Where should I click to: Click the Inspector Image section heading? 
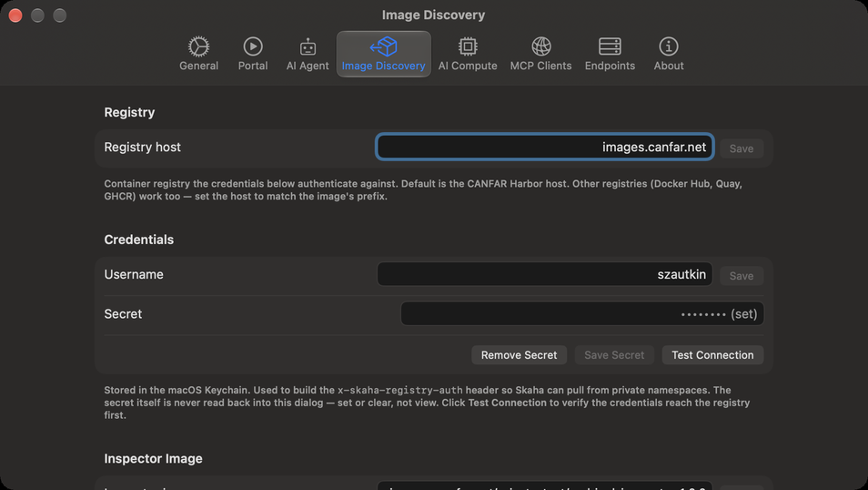point(154,459)
